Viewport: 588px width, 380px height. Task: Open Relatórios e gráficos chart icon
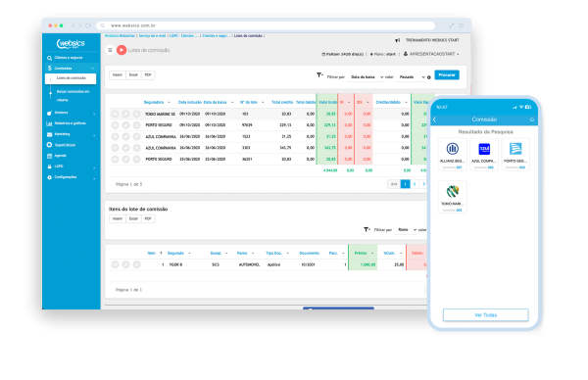click(49, 123)
